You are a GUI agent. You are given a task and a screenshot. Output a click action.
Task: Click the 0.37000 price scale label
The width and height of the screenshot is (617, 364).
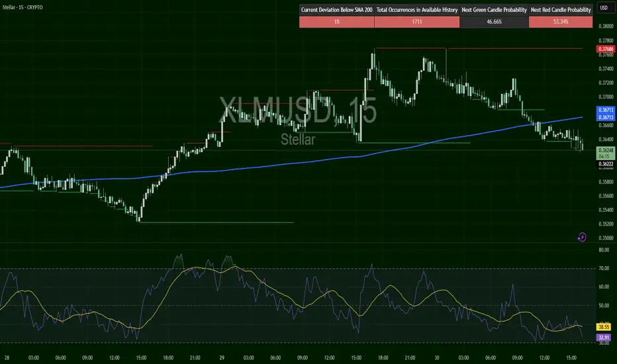point(606,97)
